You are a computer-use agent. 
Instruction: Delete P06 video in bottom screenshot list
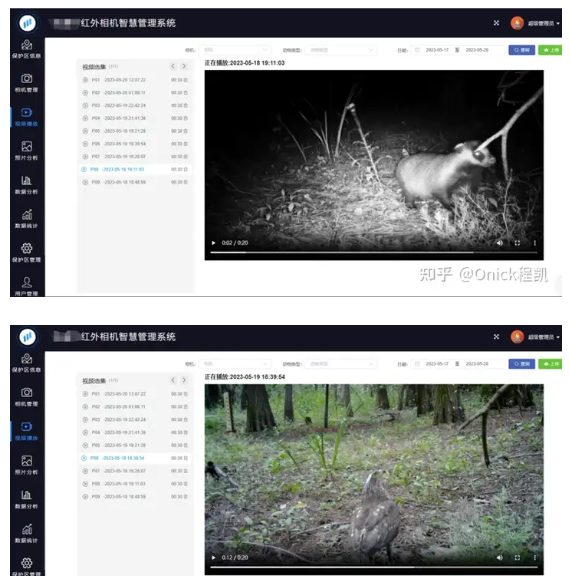click(x=185, y=458)
